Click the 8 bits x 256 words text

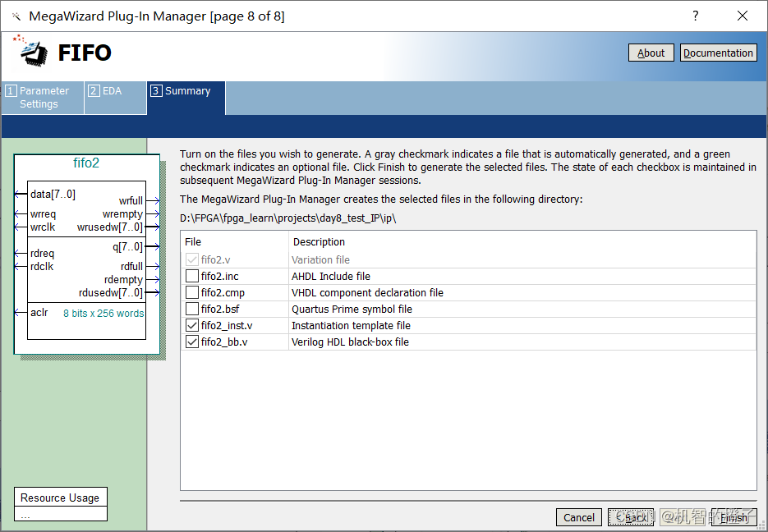[103, 314]
